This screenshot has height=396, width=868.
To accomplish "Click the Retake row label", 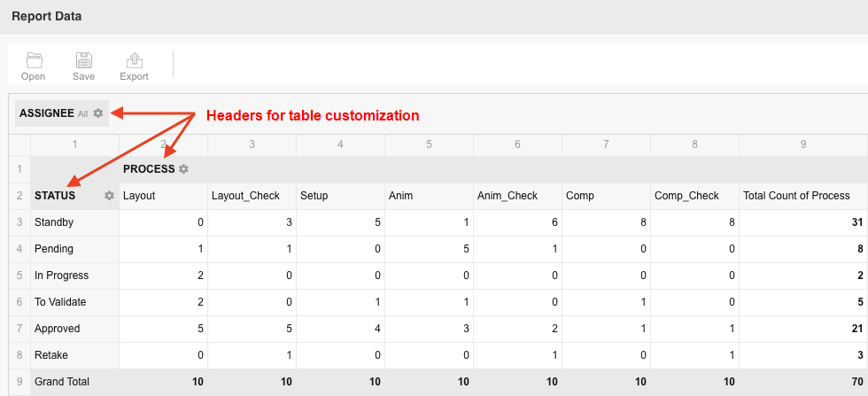I will [x=51, y=355].
